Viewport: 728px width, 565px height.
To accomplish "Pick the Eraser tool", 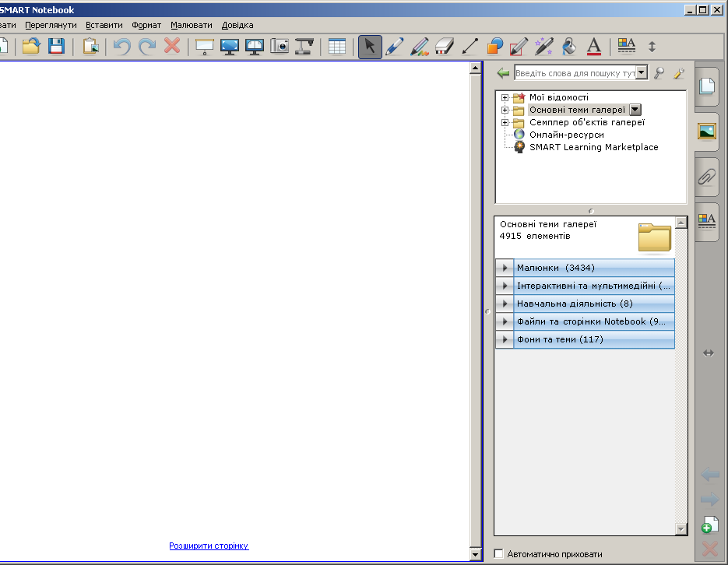I will coord(445,47).
